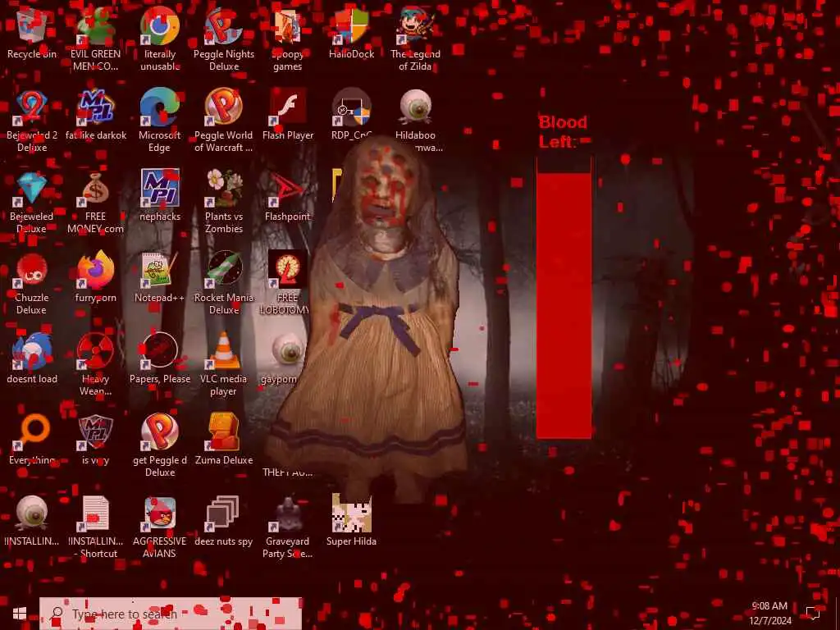Open the FREE LOBOTOMY shortcut
Viewport: 840px width, 630px height.
click(x=288, y=270)
